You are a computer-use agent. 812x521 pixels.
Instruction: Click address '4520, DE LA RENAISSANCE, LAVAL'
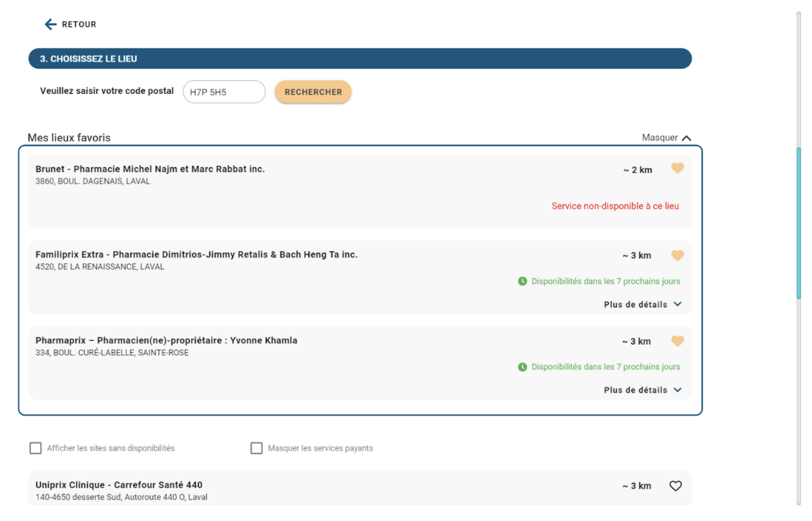99,267
